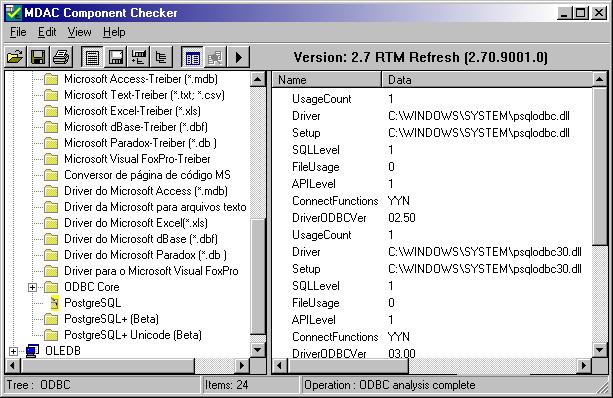This screenshot has width=613, height=398.
Task: Click folder icon of Driver do Microsoft Access
Action: coord(51,192)
